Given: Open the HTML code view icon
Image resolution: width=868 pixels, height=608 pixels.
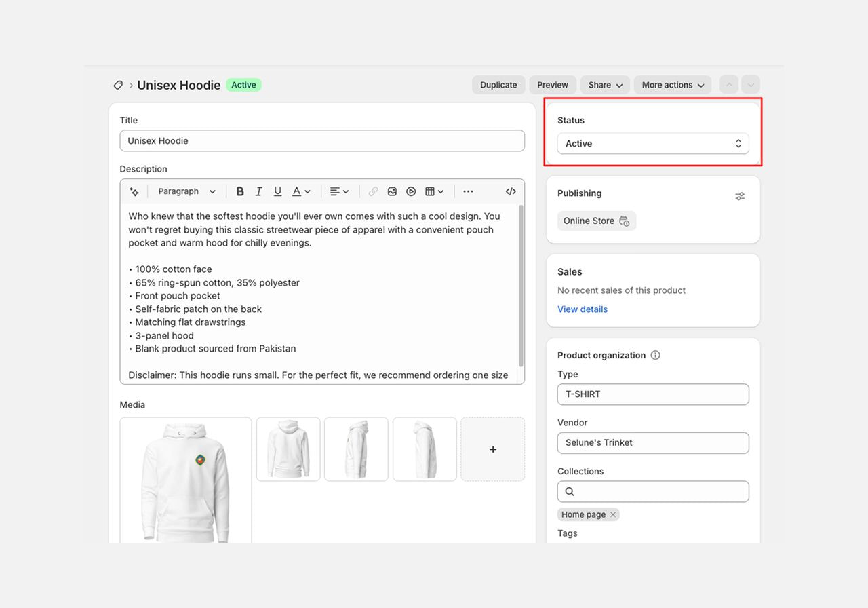Looking at the screenshot, I should pyautogui.click(x=511, y=192).
